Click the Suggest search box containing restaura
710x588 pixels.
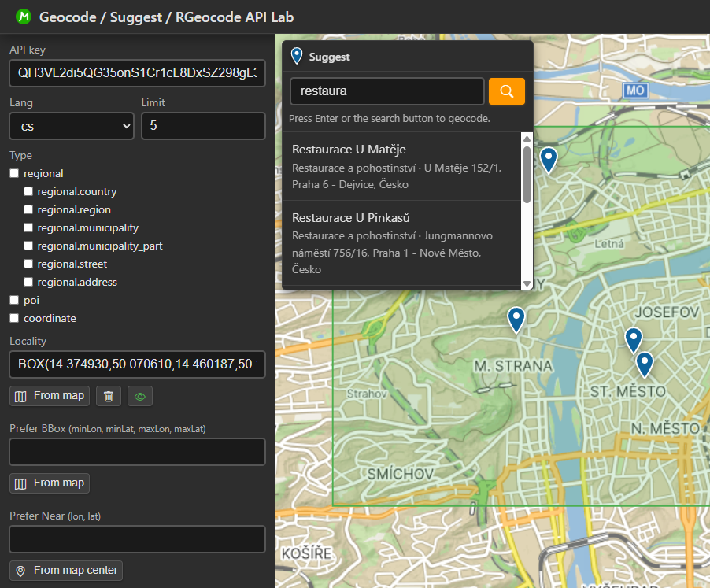coord(387,91)
